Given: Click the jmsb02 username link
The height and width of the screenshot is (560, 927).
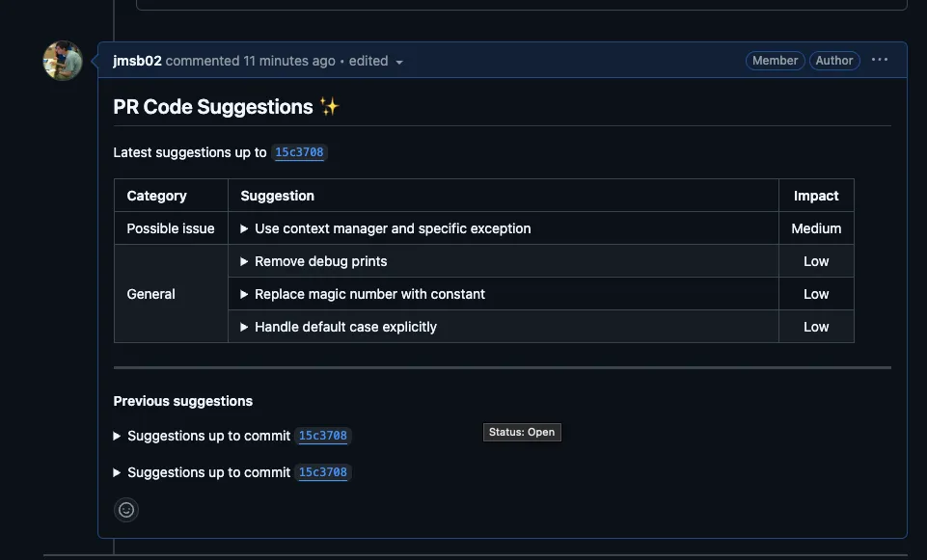Looking at the screenshot, I should point(137,61).
